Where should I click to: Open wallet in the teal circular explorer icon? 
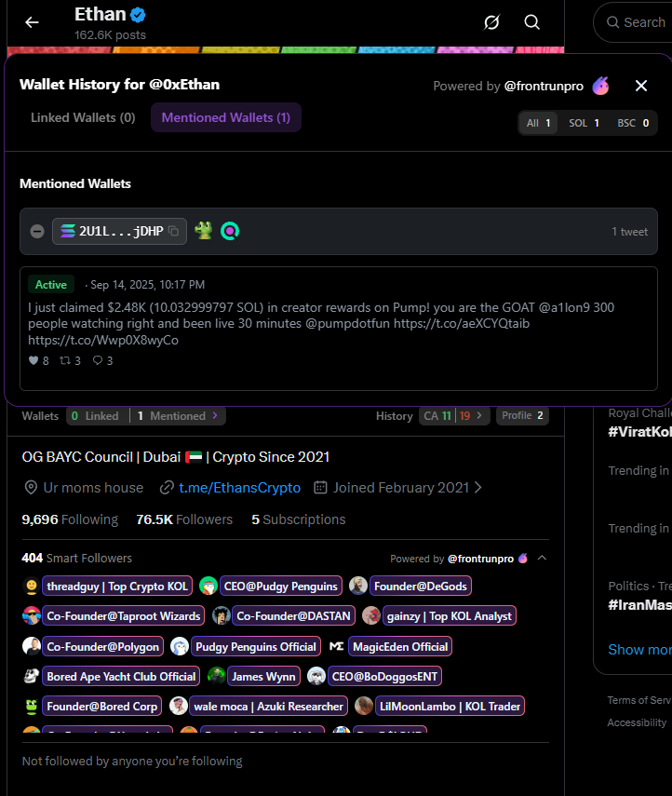point(230,232)
